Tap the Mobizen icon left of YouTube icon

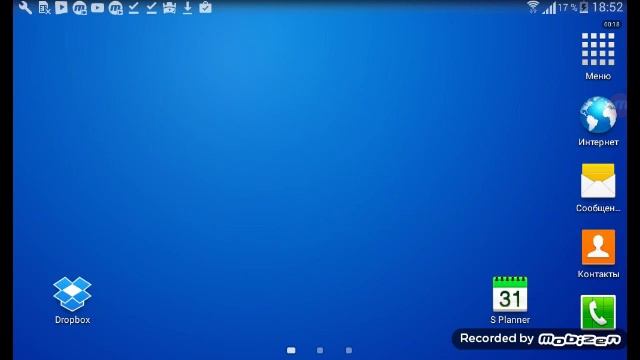tap(80, 8)
